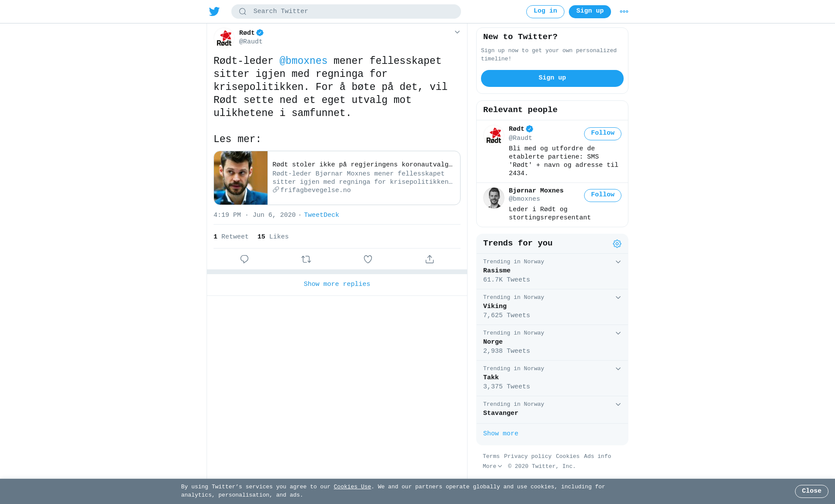
Task: Open Trends settings gear icon
Action: coord(617,244)
